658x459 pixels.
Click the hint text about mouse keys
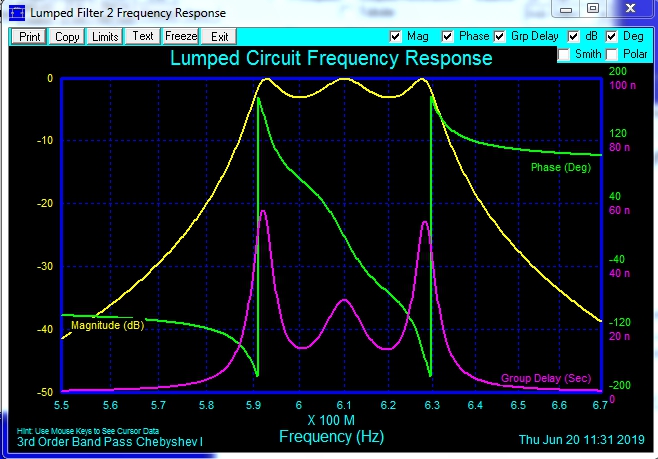[x=88, y=431]
